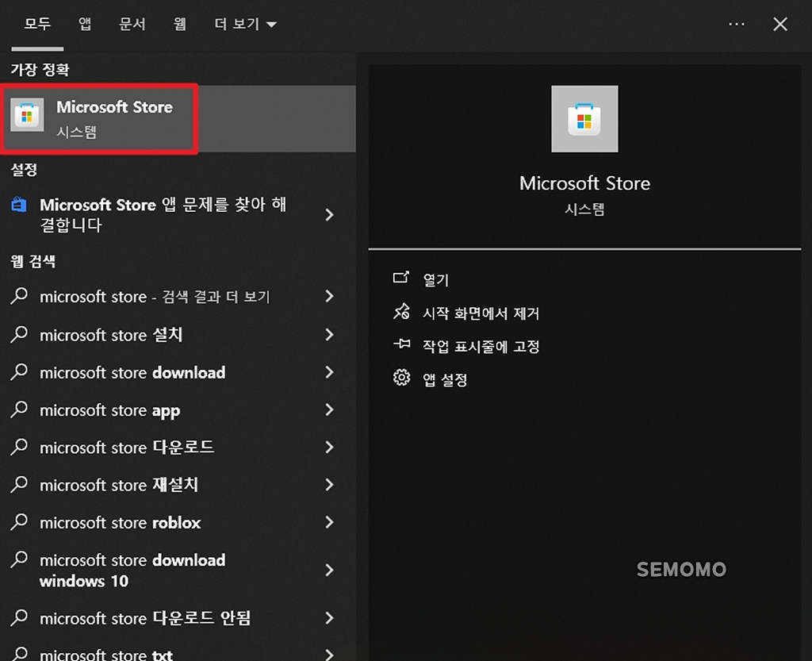
Task: Close the search panel with X
Action: coord(780,24)
